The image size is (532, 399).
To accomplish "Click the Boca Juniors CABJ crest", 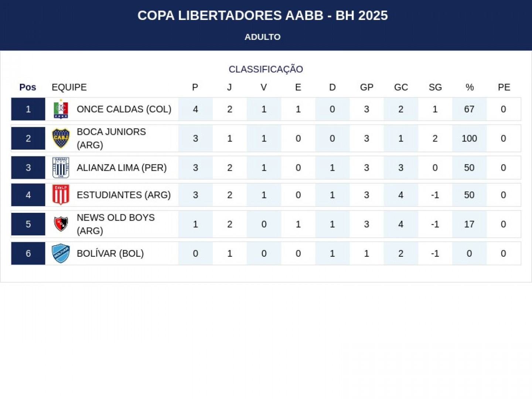I will [x=61, y=138].
